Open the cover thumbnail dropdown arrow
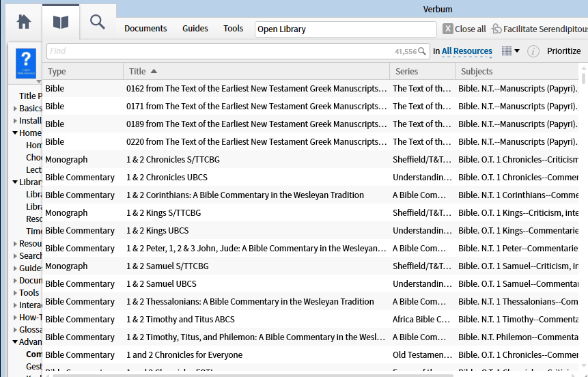 39,81
